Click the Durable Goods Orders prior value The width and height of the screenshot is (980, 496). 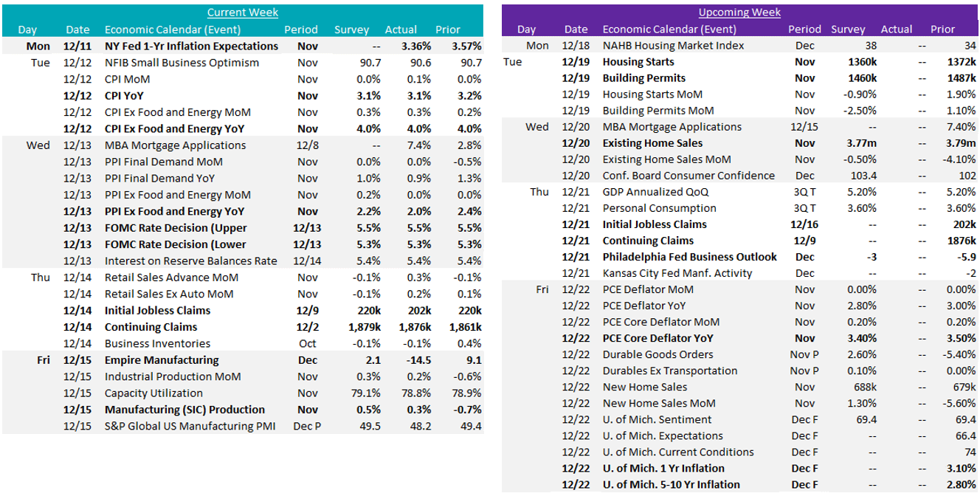959,354
